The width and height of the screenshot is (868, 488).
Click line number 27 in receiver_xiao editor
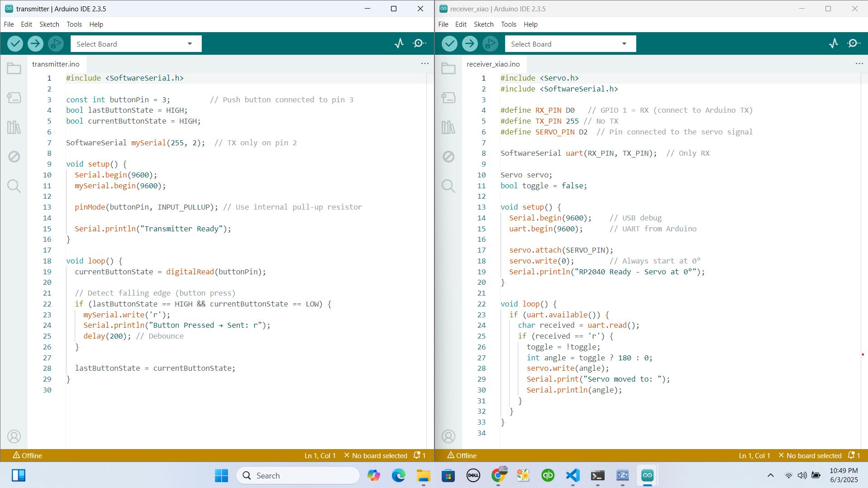(x=482, y=358)
